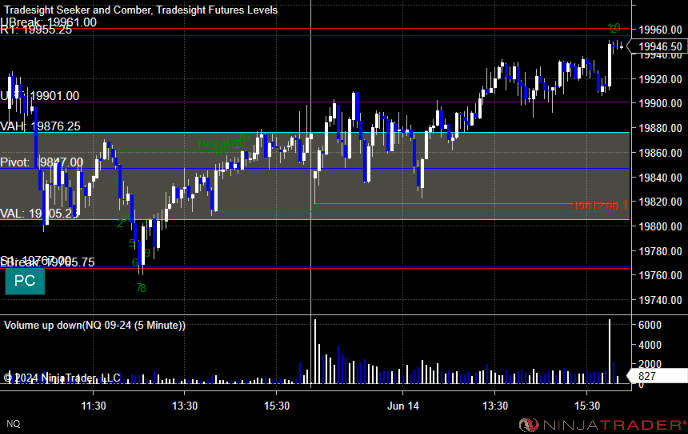Click the Pivot: 19847.00 label

[42, 162]
